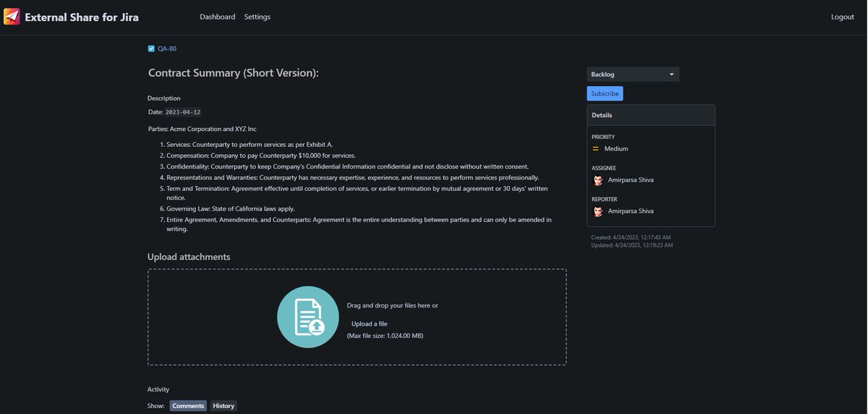Click the Compensation $10,000 list item
This screenshot has width=868, height=414.
[x=261, y=156]
